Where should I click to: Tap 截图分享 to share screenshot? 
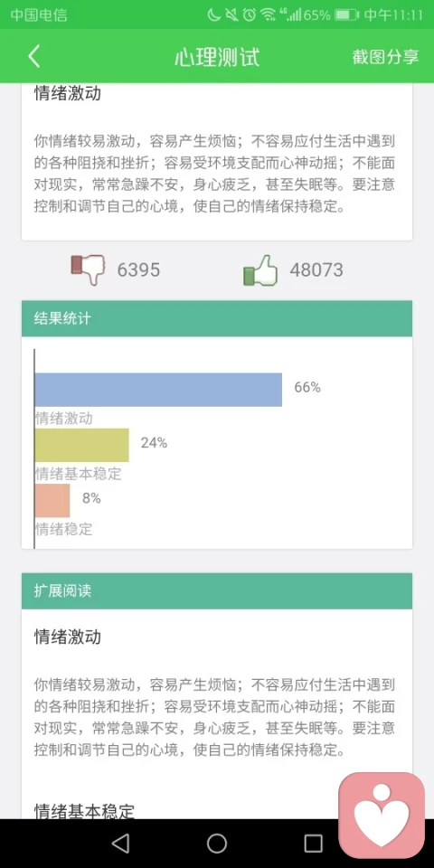(385, 57)
